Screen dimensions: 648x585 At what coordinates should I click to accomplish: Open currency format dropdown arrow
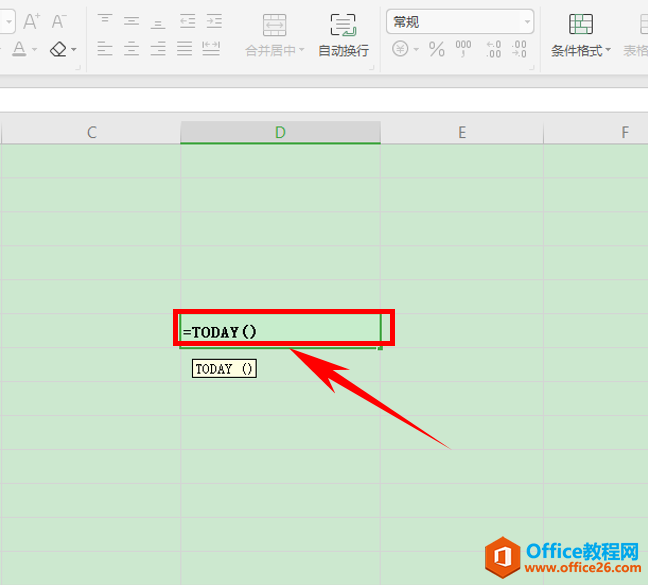click(x=416, y=50)
